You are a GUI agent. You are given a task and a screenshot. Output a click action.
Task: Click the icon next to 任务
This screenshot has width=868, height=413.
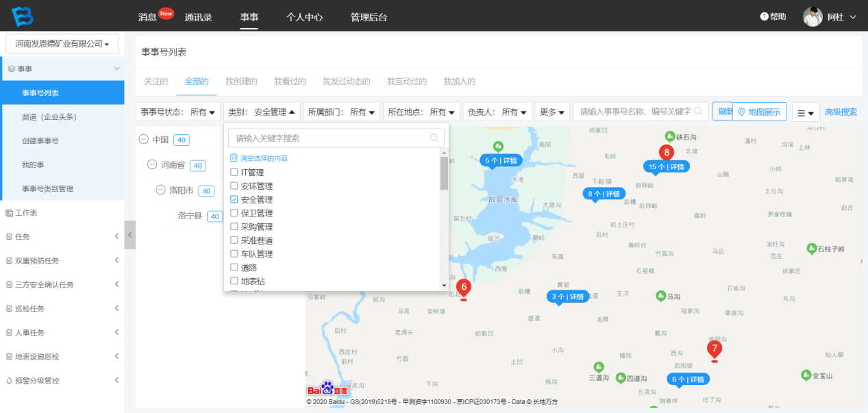coord(9,237)
